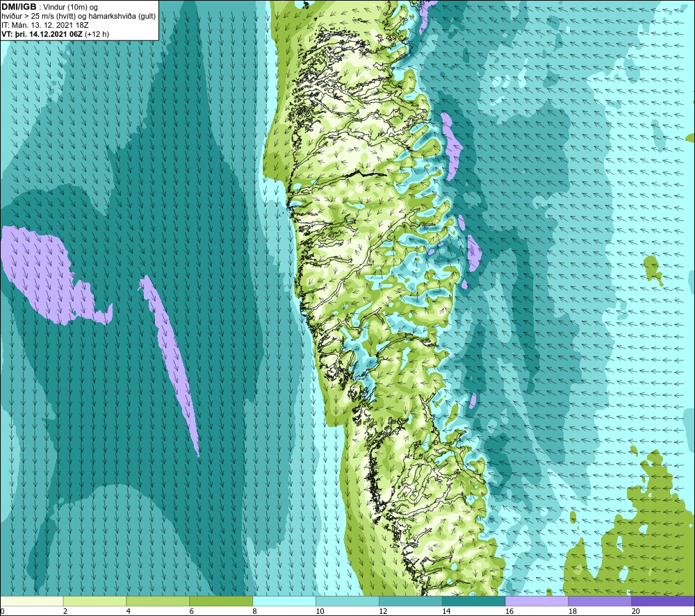Click the legend value "8"
The height and width of the screenshot is (616, 695).
pyautogui.click(x=255, y=611)
